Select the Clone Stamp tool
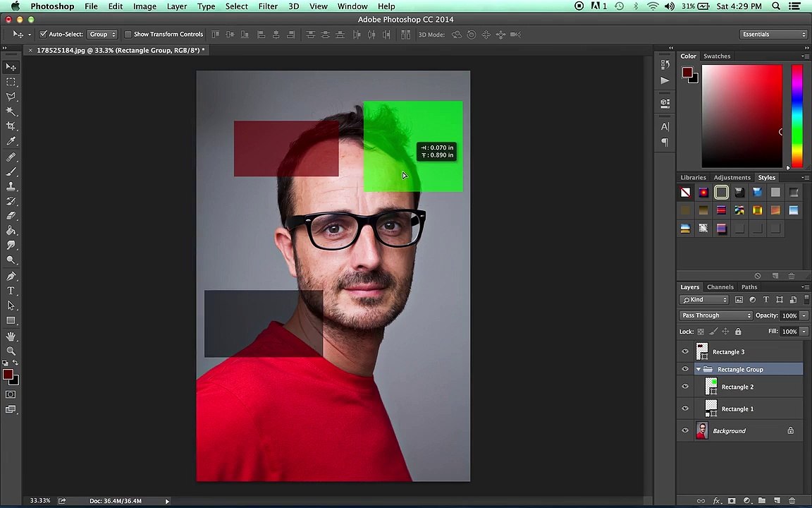Image resolution: width=812 pixels, height=508 pixels. (x=11, y=186)
